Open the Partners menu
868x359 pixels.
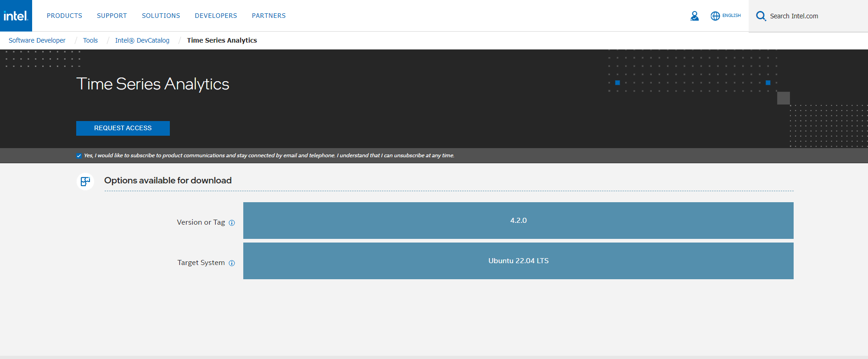point(269,16)
